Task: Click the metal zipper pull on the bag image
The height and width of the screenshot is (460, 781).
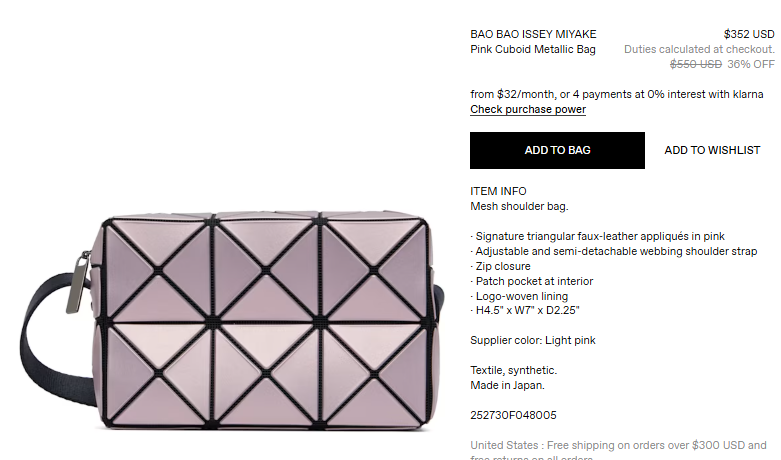Action: (x=78, y=283)
